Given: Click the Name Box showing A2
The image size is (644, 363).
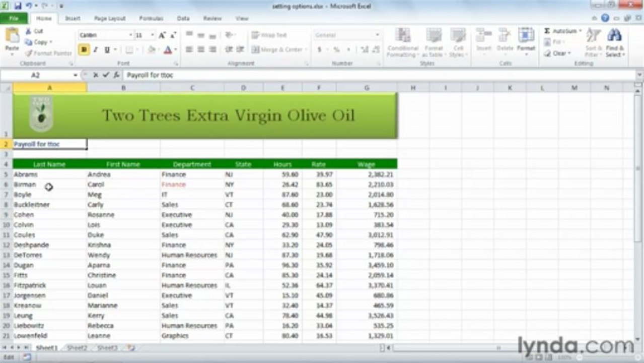Looking at the screenshot, I should pos(36,75).
